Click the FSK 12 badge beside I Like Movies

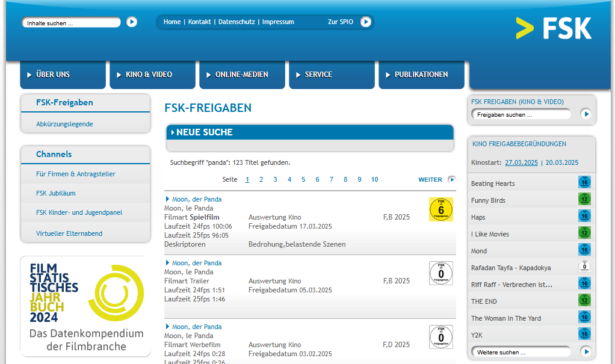pyautogui.click(x=584, y=233)
